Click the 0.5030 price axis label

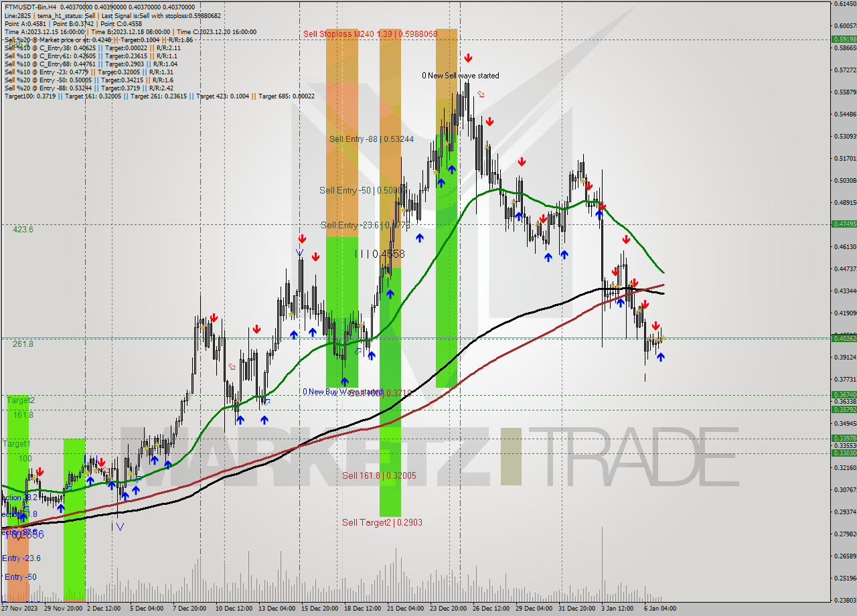point(845,180)
